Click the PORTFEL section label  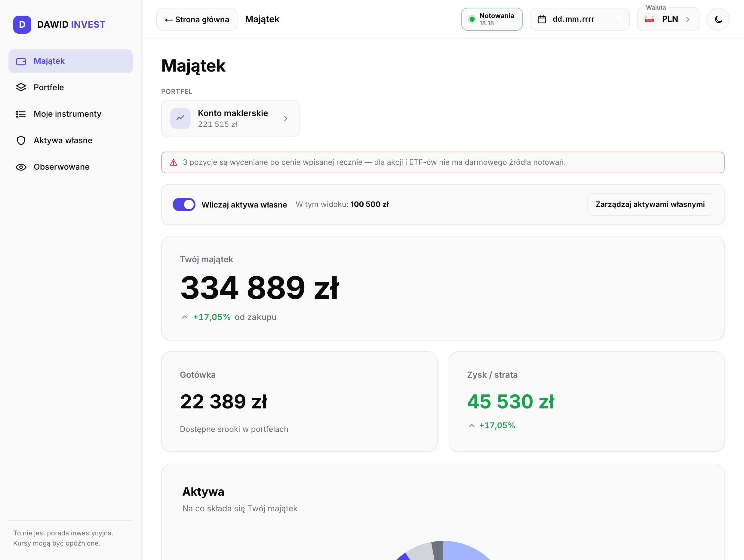[177, 91]
